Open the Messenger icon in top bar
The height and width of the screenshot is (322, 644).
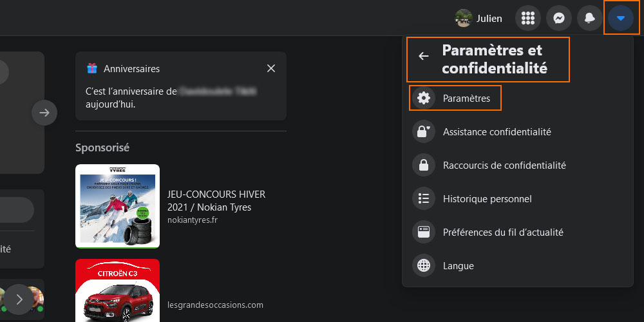(559, 18)
